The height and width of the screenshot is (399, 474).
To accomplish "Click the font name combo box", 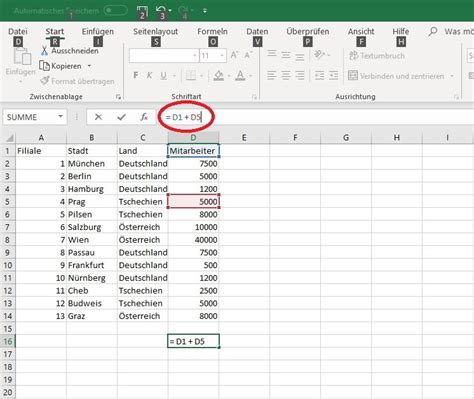I will tap(164, 56).
